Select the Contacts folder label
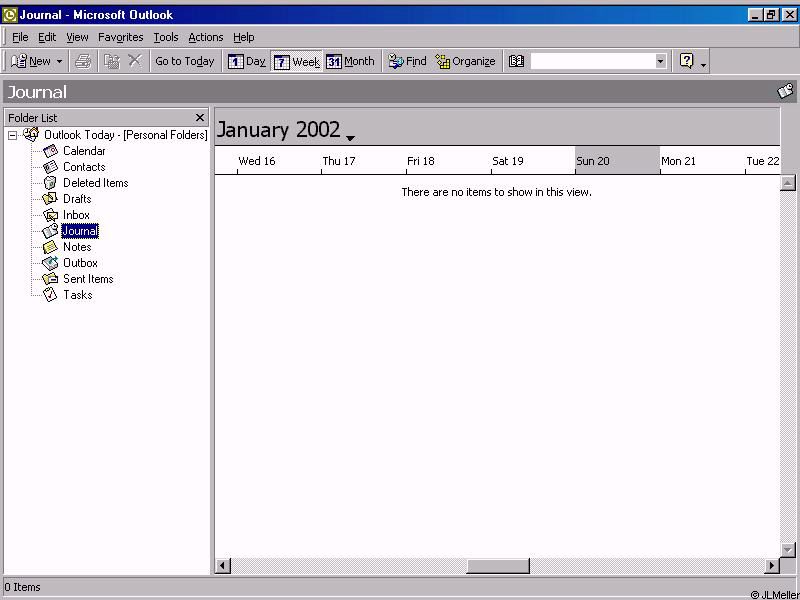 point(84,167)
